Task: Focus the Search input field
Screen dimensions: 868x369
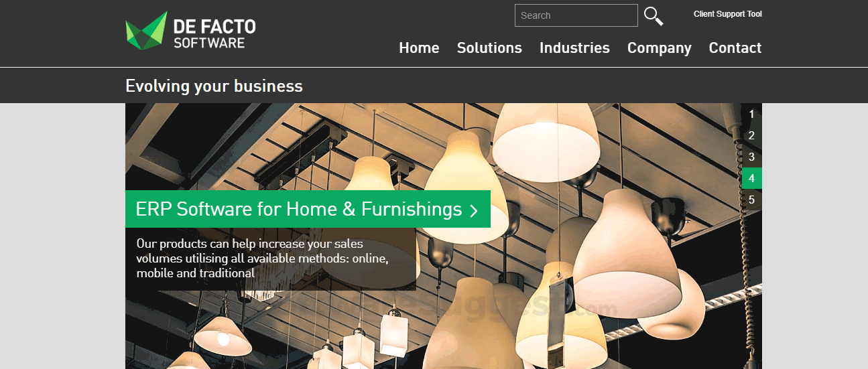Action: click(576, 15)
